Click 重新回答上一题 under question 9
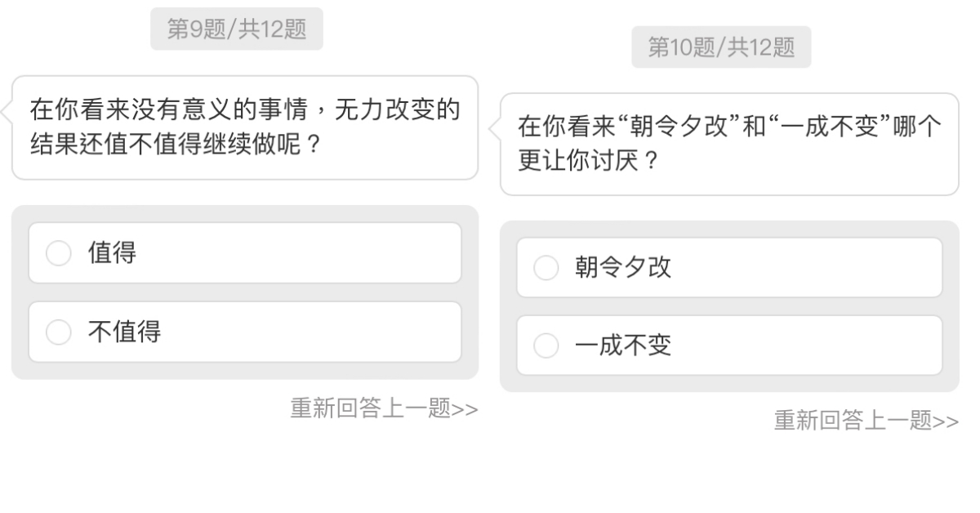Image resolution: width=980 pixels, height=513 pixels. [370, 408]
